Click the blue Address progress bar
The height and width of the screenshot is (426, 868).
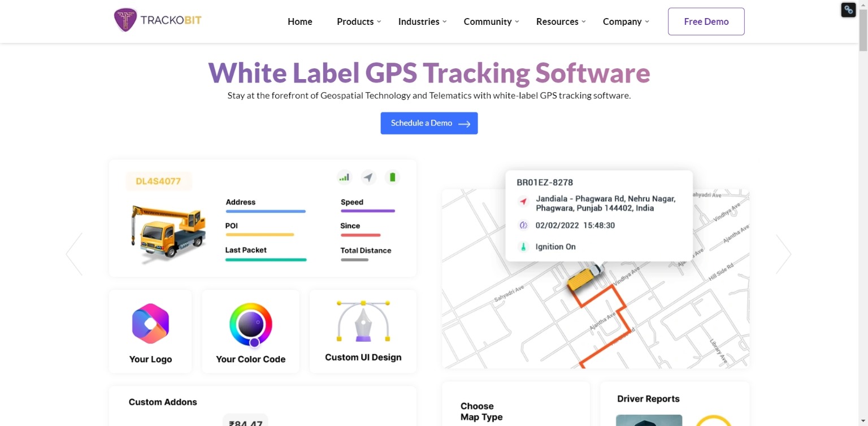[266, 211]
